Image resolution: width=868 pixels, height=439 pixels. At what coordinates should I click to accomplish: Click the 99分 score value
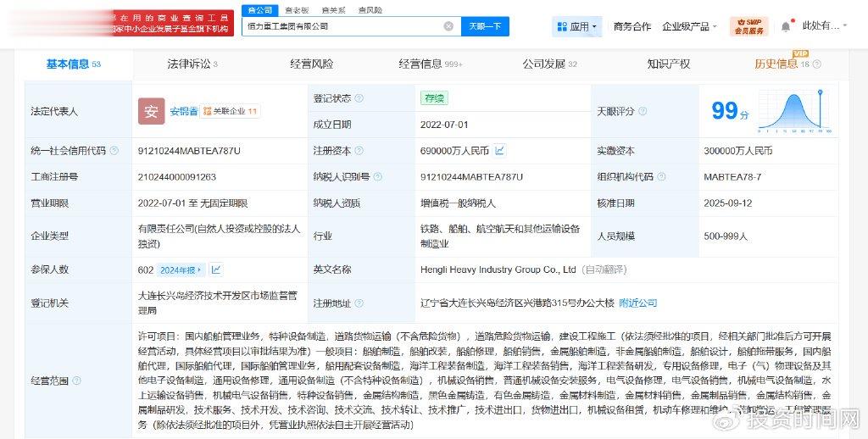[730, 111]
